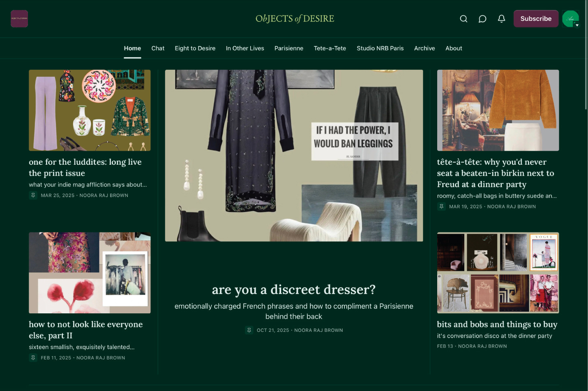Click the Objects of Desire square logo

[x=19, y=19]
